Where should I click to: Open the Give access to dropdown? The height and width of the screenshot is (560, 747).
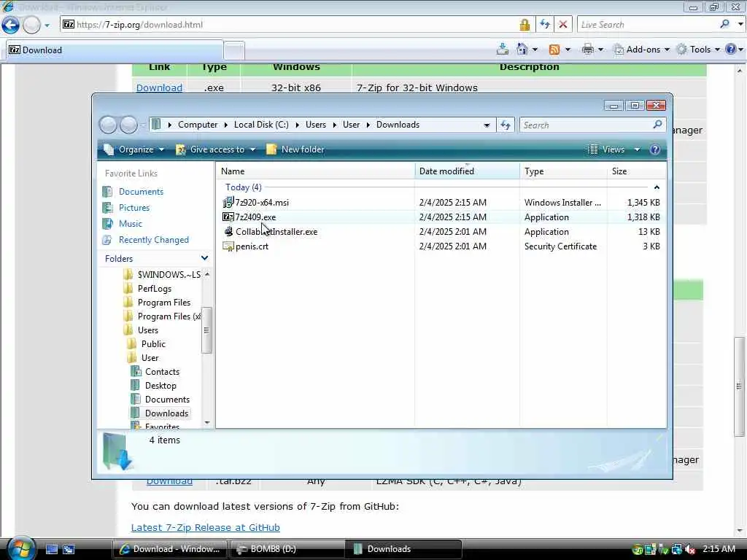click(x=216, y=149)
